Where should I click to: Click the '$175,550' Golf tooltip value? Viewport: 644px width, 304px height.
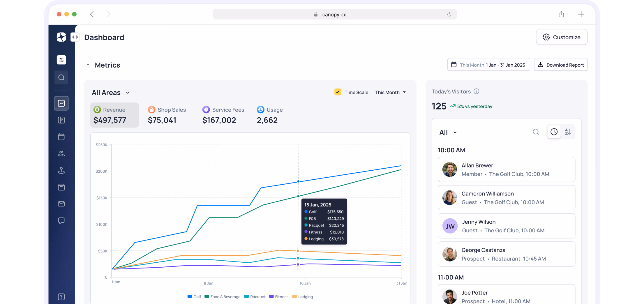click(335, 212)
